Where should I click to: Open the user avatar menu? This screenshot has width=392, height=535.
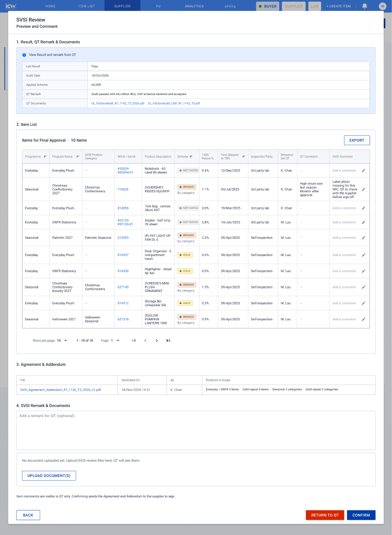pos(383,6)
